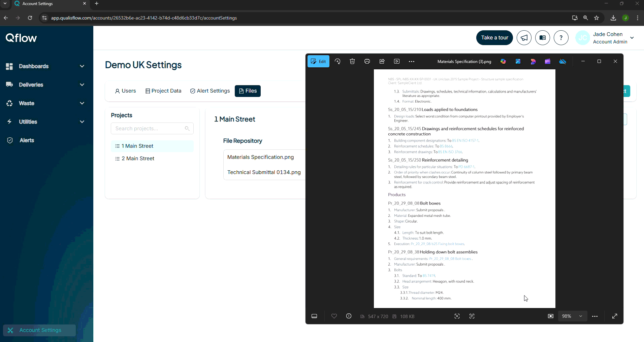Rotate the image using the rotate icon
The image size is (644, 342).
click(x=337, y=62)
